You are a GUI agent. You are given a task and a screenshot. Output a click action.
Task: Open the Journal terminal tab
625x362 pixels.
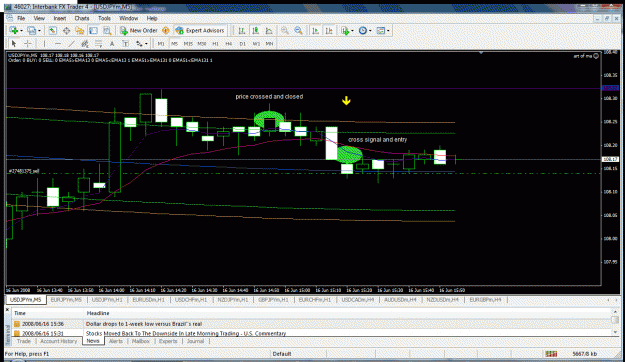point(195,341)
